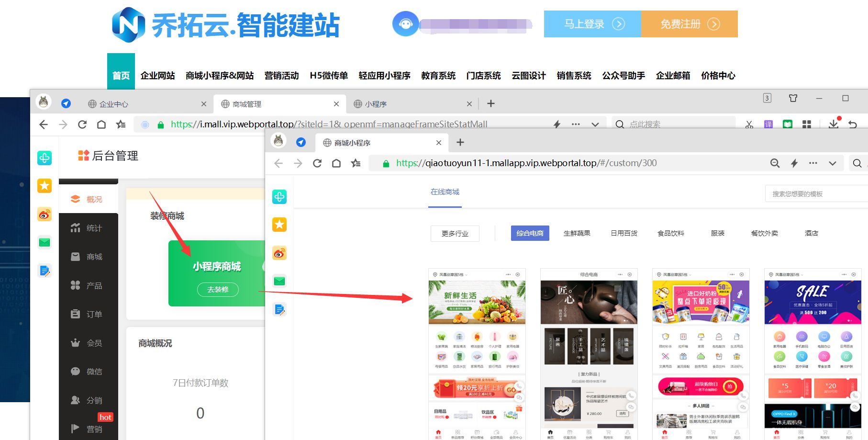Click the undo-close-tab icon in back toolbar
This screenshot has width=868, height=440.
853,124
